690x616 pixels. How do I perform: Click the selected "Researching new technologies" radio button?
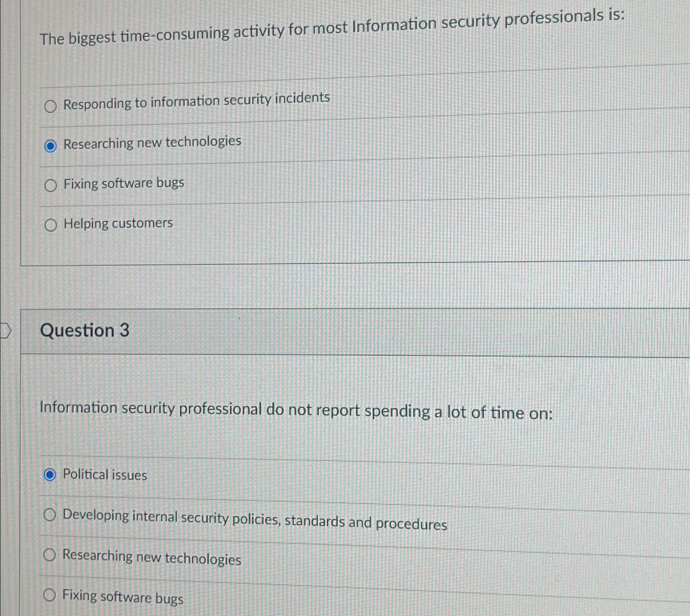50,146
